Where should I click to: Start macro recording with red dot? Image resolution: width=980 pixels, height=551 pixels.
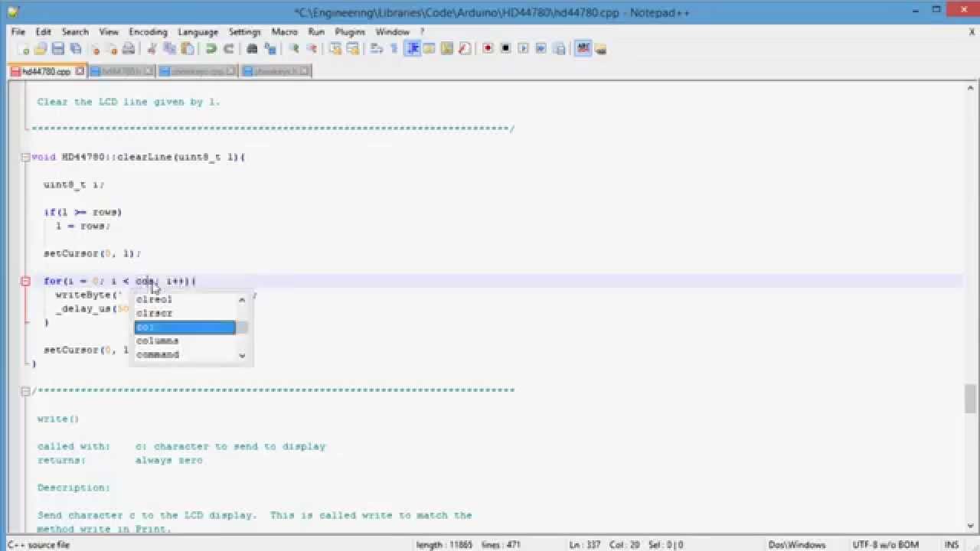[x=488, y=49]
